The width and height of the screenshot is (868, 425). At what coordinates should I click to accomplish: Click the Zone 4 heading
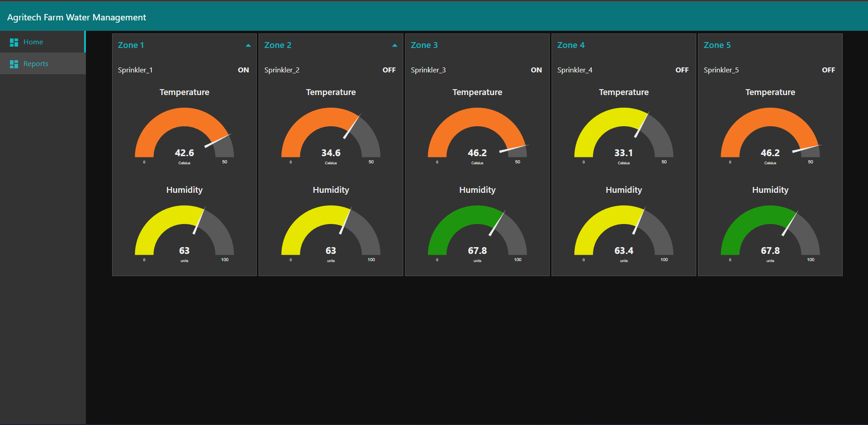point(571,45)
